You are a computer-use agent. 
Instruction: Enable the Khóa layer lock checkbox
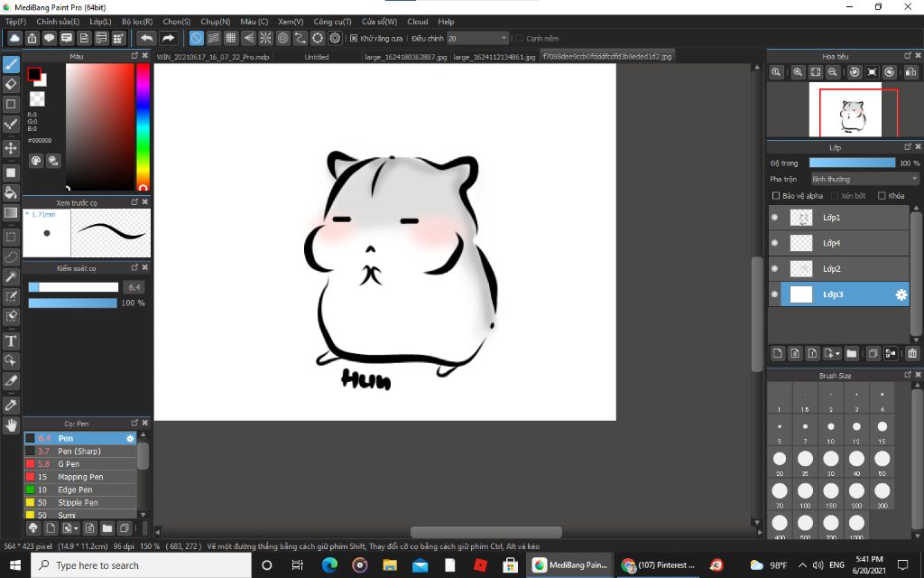[882, 196]
